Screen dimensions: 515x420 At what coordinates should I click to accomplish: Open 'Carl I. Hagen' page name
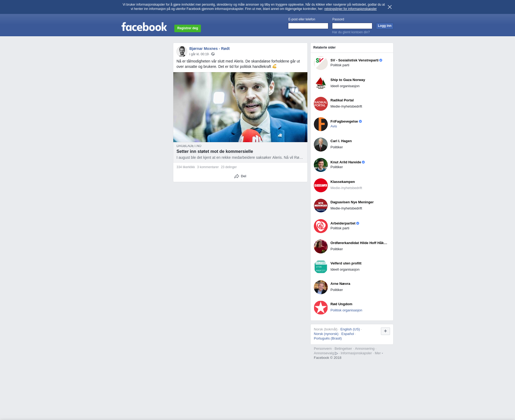pyautogui.click(x=341, y=141)
